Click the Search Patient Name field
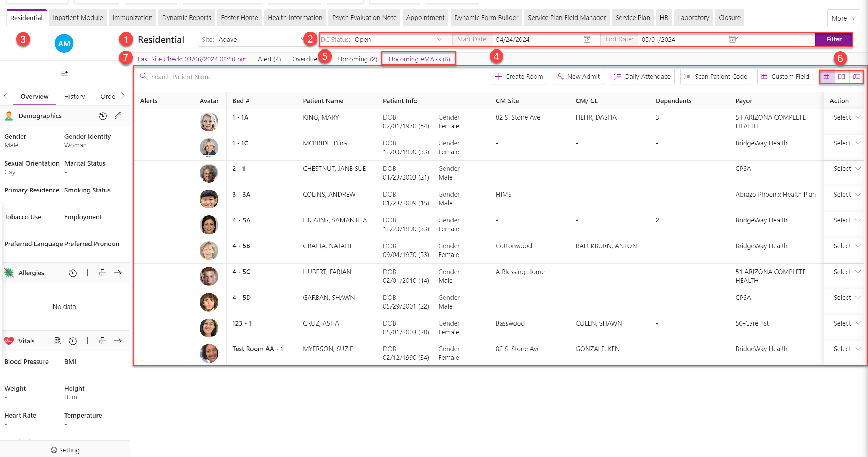Image resolution: width=868 pixels, height=457 pixels. 310,77
